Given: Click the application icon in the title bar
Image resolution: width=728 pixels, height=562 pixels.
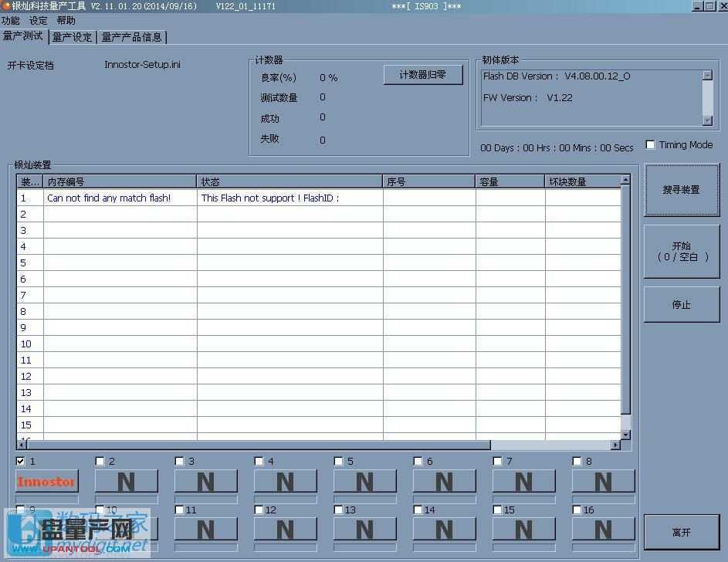Looking at the screenshot, I should (x=6, y=5).
